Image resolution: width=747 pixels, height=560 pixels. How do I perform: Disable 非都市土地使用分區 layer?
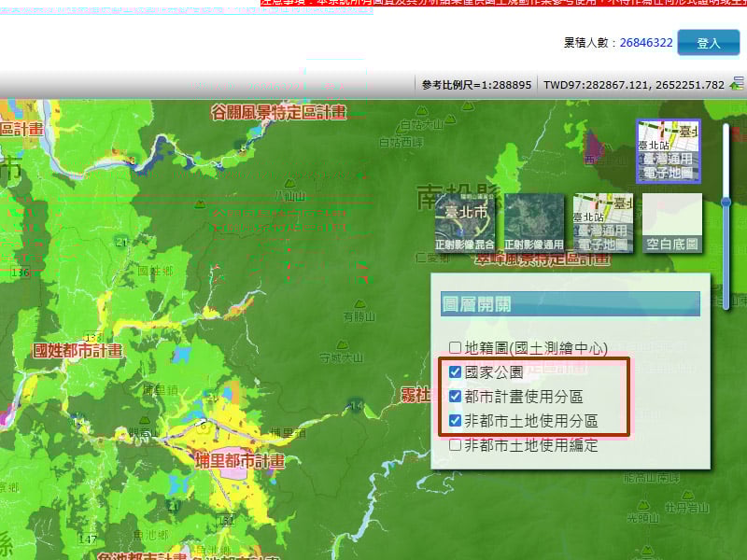click(x=455, y=421)
